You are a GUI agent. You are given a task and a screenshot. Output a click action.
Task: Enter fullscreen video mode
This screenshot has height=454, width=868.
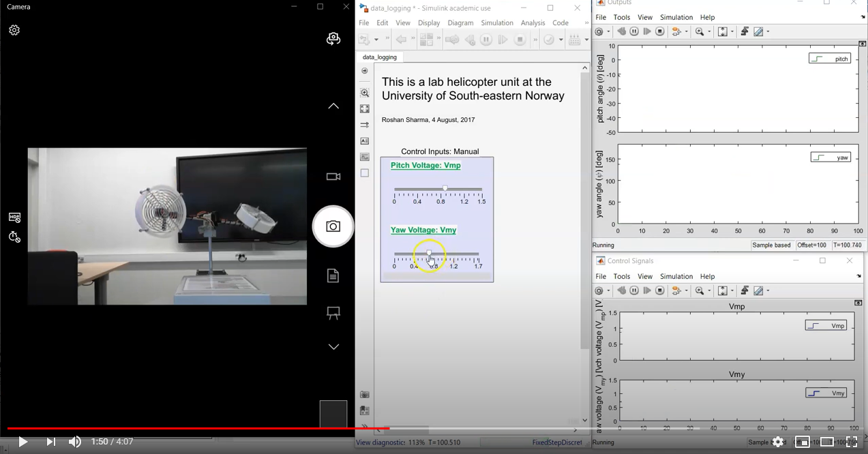[x=852, y=442]
